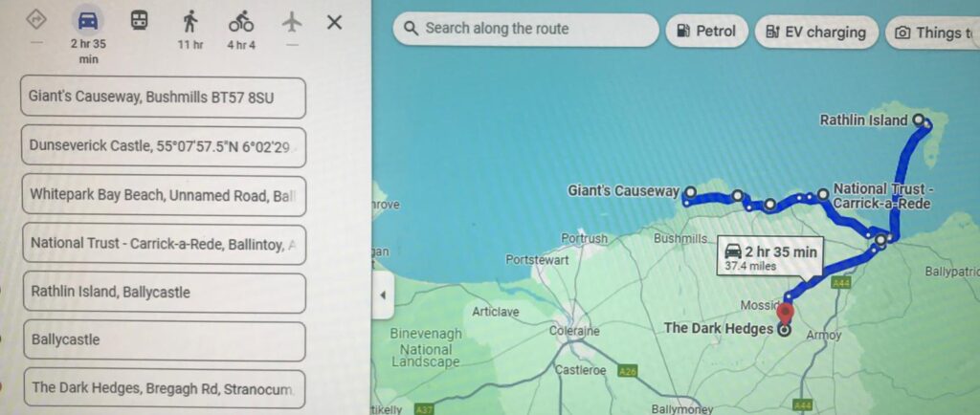This screenshot has width=980, height=415.
Task: Edit the Whitepark Bay Beach stop field
Action: point(165,195)
